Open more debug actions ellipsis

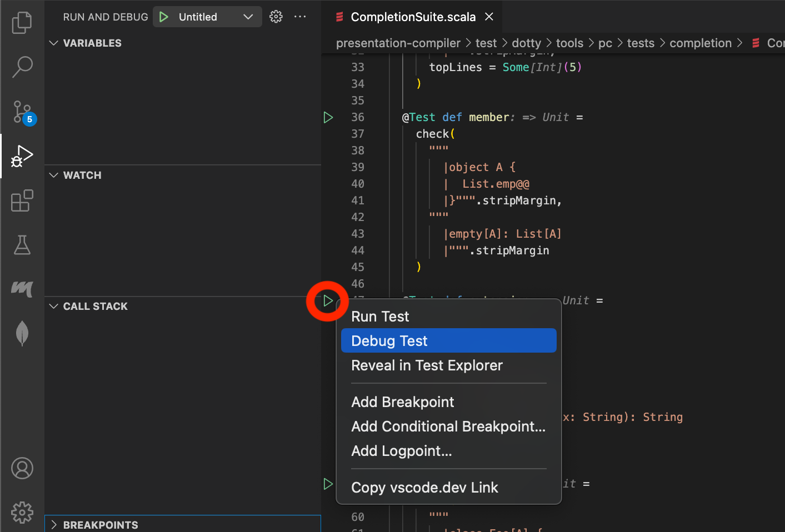[x=300, y=17]
